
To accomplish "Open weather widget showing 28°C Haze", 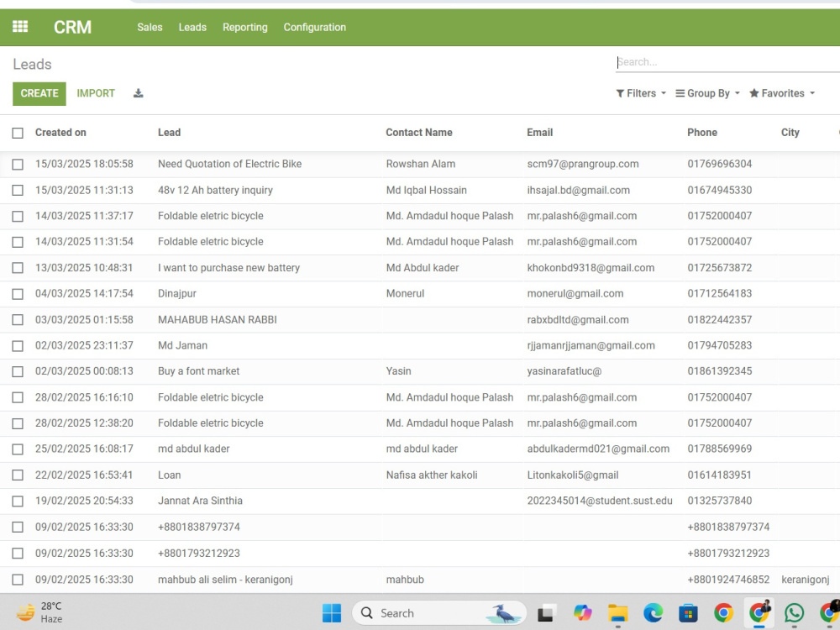I will coord(39,612).
